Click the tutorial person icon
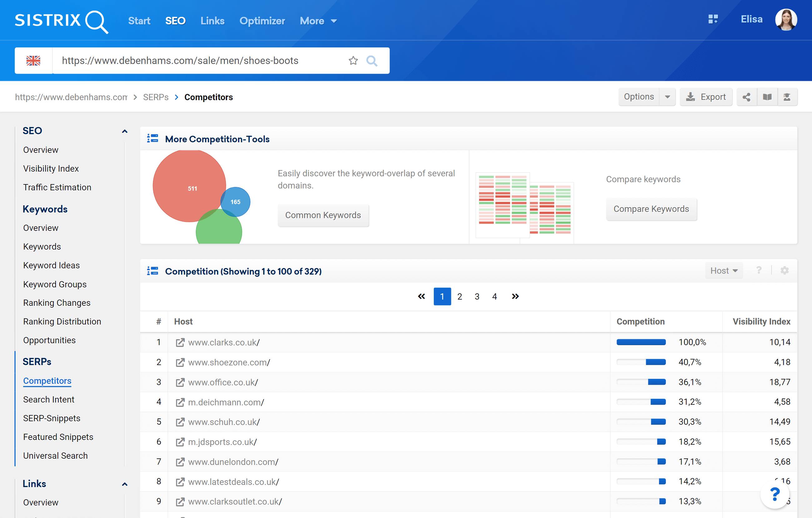This screenshot has height=518, width=812. (x=787, y=97)
